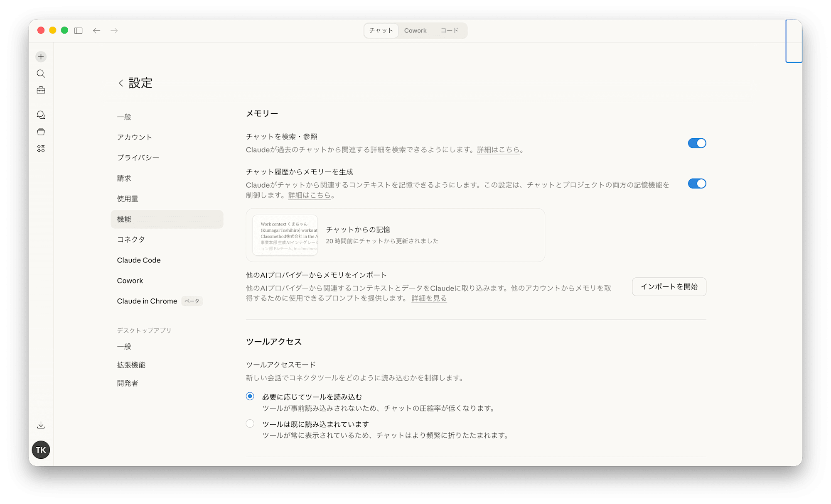Click the インポートを開始 button
Screen dimensions: 831x504
669,286
